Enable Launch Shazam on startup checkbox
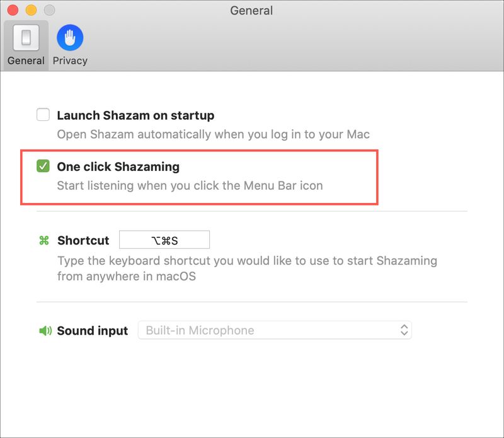The width and height of the screenshot is (504, 438). tap(43, 115)
